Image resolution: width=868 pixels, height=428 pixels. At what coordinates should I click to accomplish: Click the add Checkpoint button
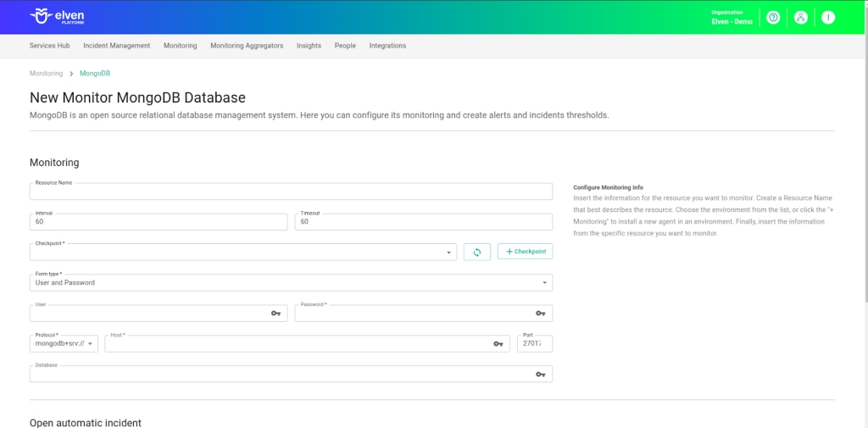click(525, 252)
